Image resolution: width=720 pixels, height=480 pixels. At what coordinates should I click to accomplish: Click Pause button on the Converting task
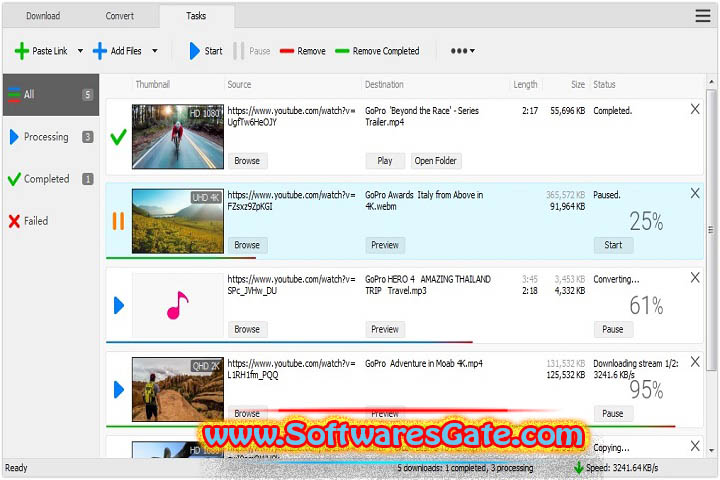613,329
